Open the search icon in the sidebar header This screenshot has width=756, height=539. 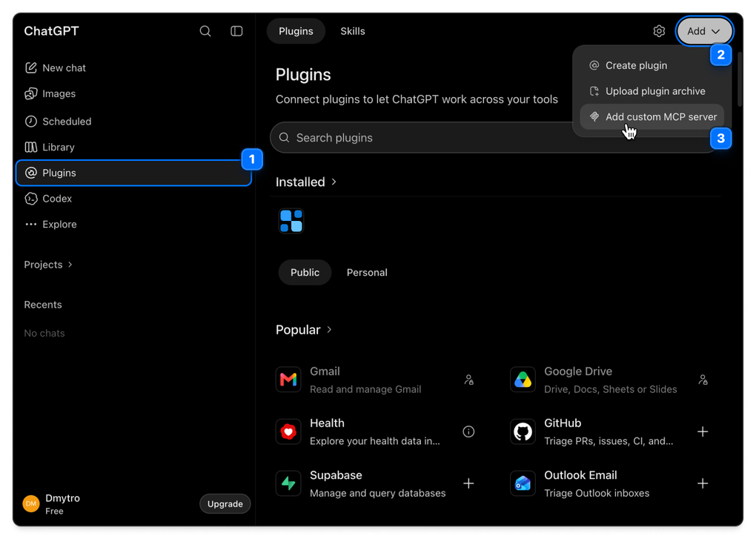205,31
